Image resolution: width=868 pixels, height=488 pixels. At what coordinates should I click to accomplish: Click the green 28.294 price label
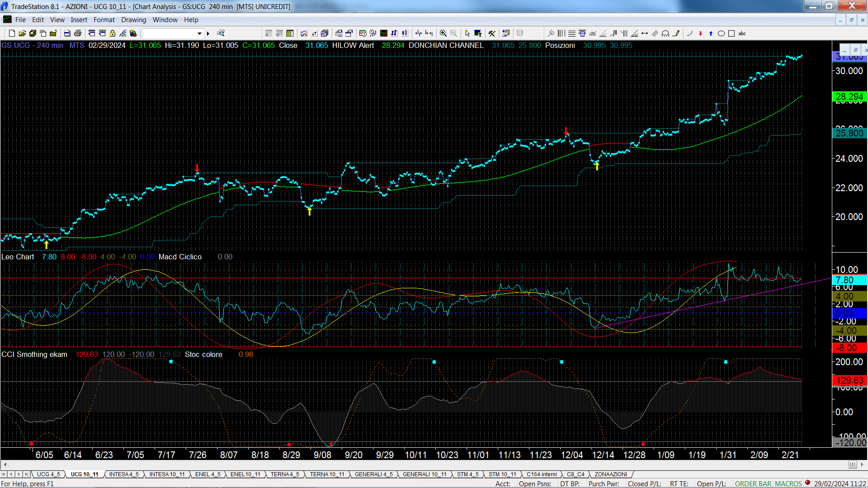click(849, 97)
